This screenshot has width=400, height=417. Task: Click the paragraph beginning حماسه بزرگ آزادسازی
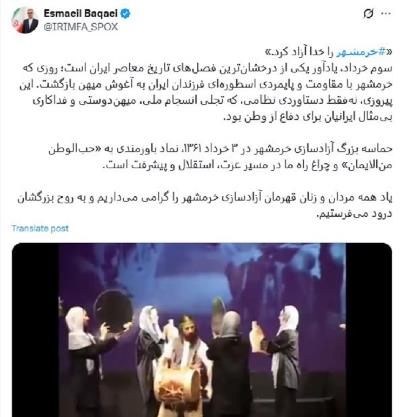click(x=220, y=157)
